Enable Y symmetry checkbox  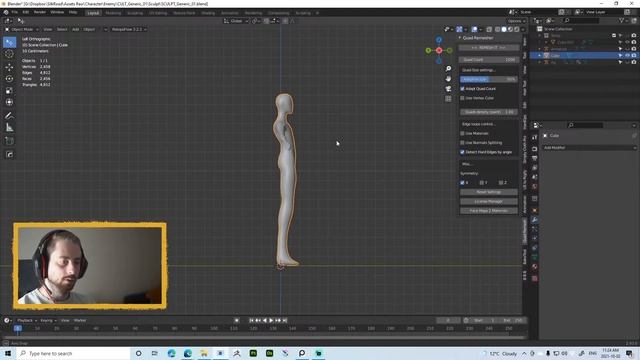point(482,182)
